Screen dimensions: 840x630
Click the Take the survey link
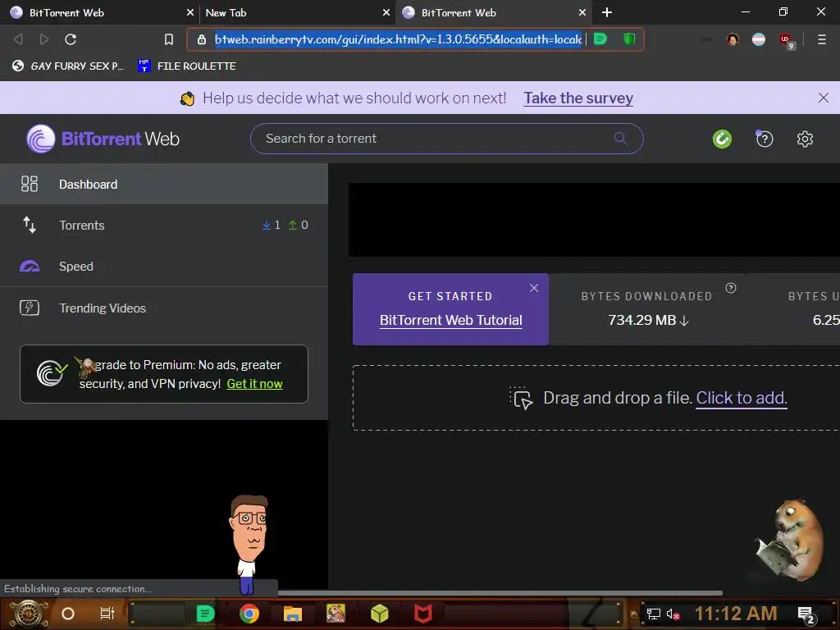click(x=578, y=98)
